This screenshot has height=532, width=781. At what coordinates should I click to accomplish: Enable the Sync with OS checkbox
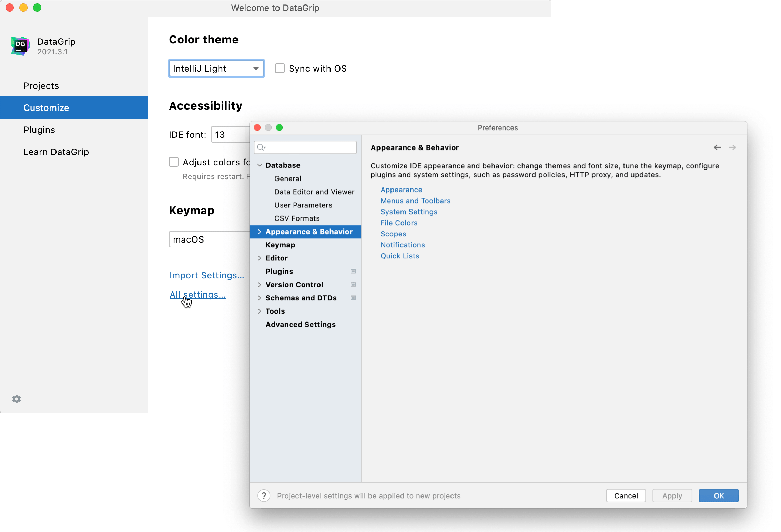click(x=280, y=68)
